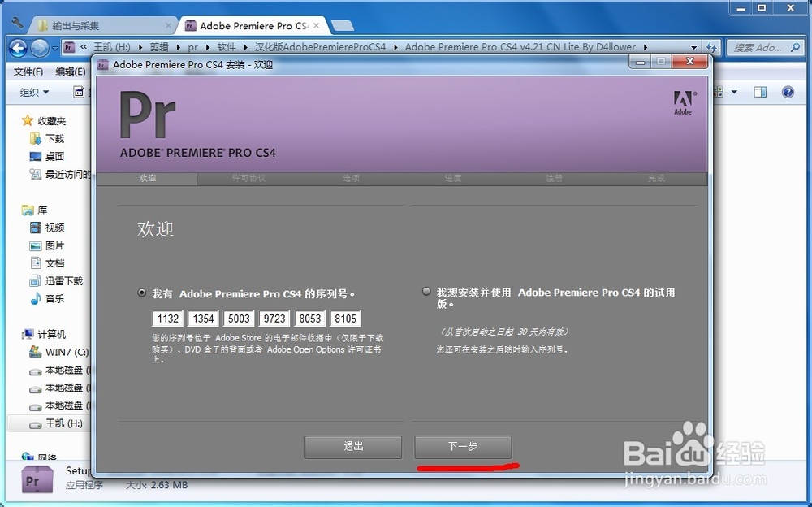
Task: Toggle the preview pane icon
Action: pyautogui.click(x=760, y=93)
